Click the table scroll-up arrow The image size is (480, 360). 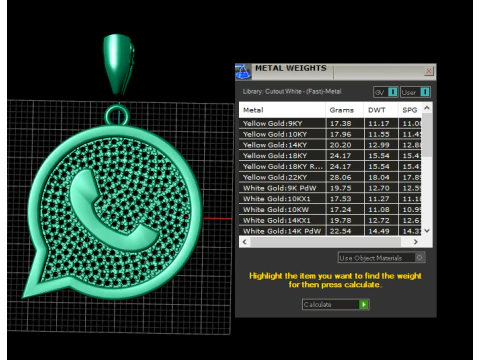coord(427,108)
